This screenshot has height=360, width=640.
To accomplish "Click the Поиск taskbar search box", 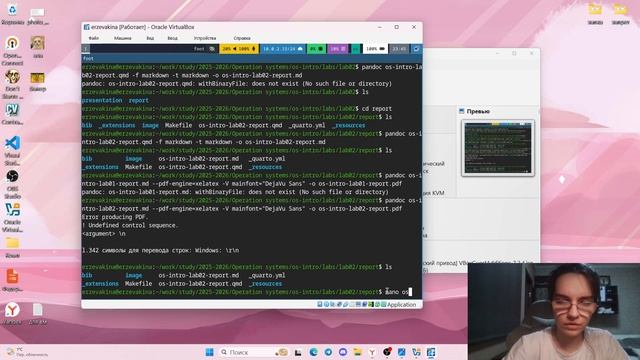I will (x=253, y=352).
